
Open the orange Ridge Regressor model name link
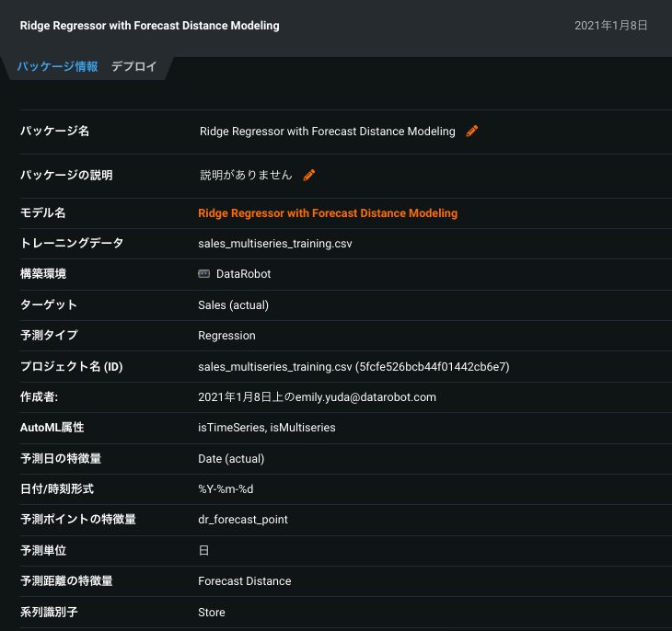(328, 213)
